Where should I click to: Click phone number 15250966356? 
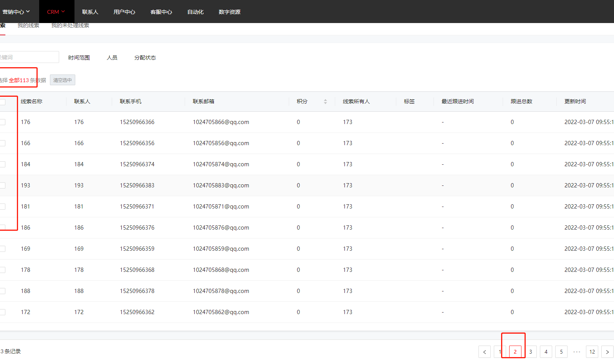pos(137,143)
